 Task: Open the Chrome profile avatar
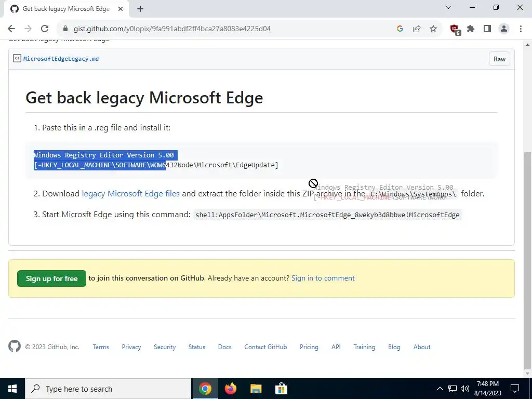504,29
